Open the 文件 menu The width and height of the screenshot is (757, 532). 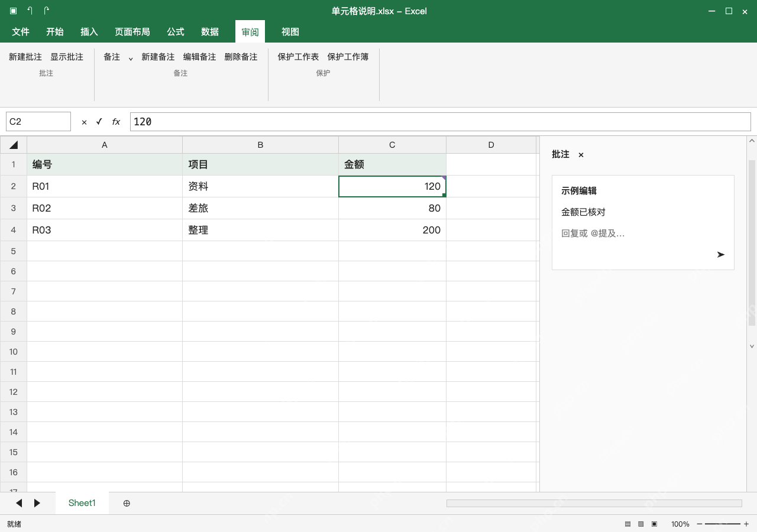(x=21, y=32)
